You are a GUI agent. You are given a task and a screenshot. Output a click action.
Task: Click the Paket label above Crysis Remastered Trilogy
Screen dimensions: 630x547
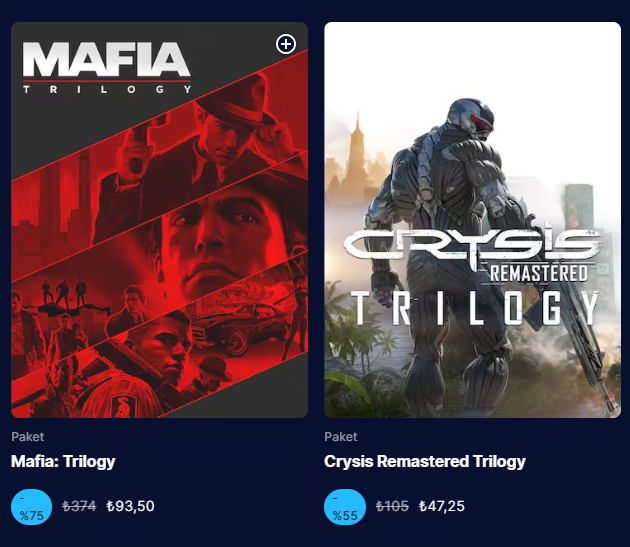pos(341,437)
